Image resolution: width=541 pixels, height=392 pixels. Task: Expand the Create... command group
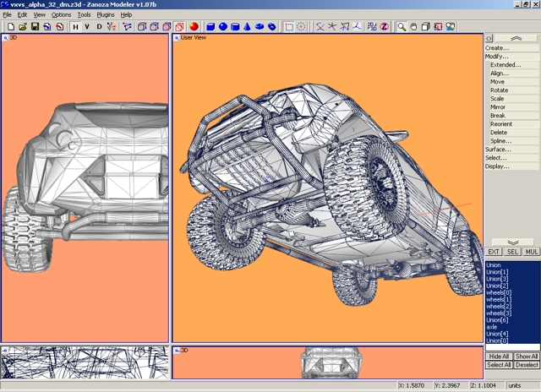(497, 48)
